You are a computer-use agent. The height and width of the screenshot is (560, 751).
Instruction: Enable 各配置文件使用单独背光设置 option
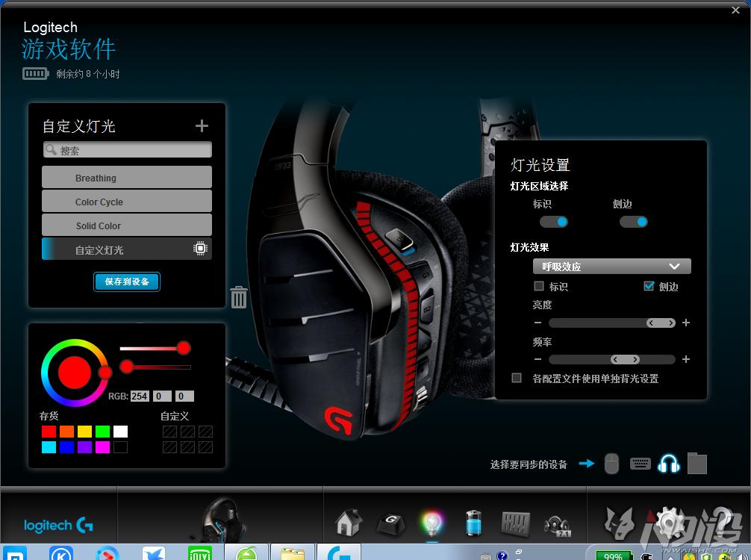tap(516, 379)
